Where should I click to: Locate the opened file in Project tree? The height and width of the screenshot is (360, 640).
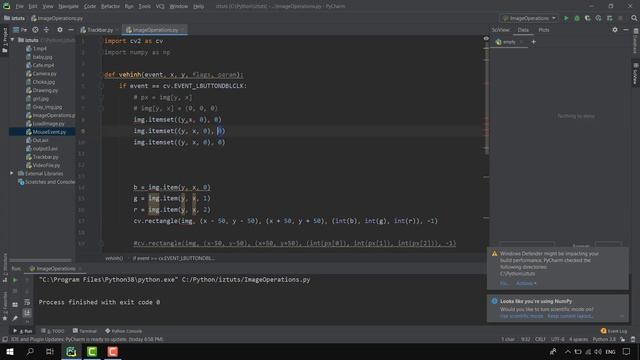(x=36, y=30)
